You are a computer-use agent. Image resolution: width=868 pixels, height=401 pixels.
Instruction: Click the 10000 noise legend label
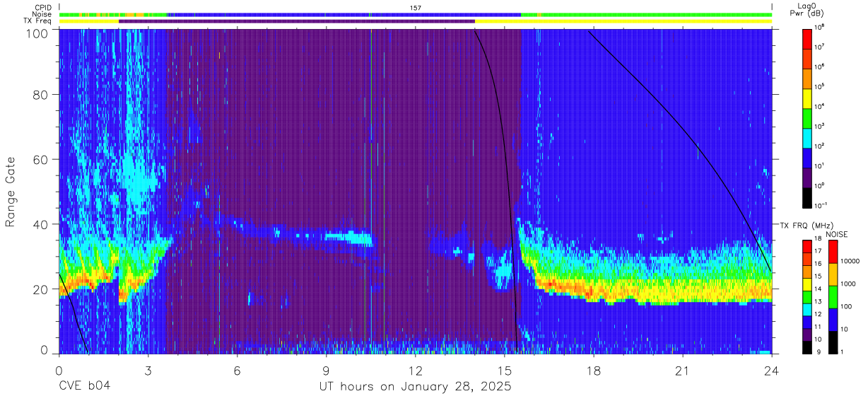point(849,262)
